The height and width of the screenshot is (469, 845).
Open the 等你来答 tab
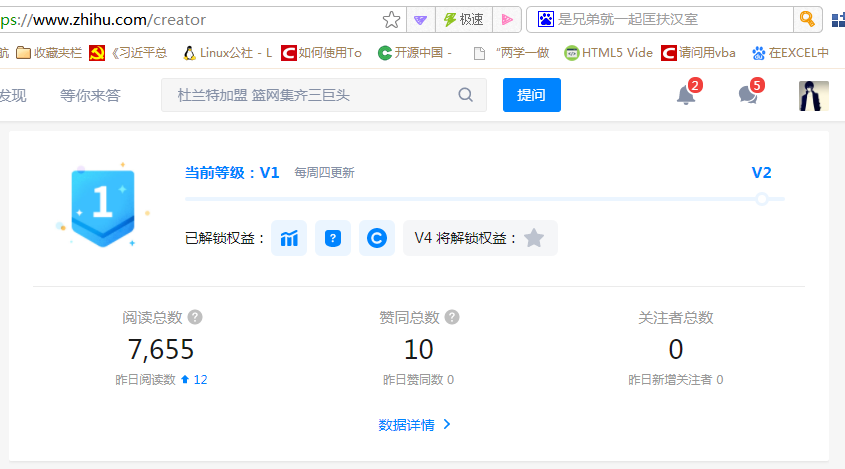pyautogui.click(x=90, y=95)
